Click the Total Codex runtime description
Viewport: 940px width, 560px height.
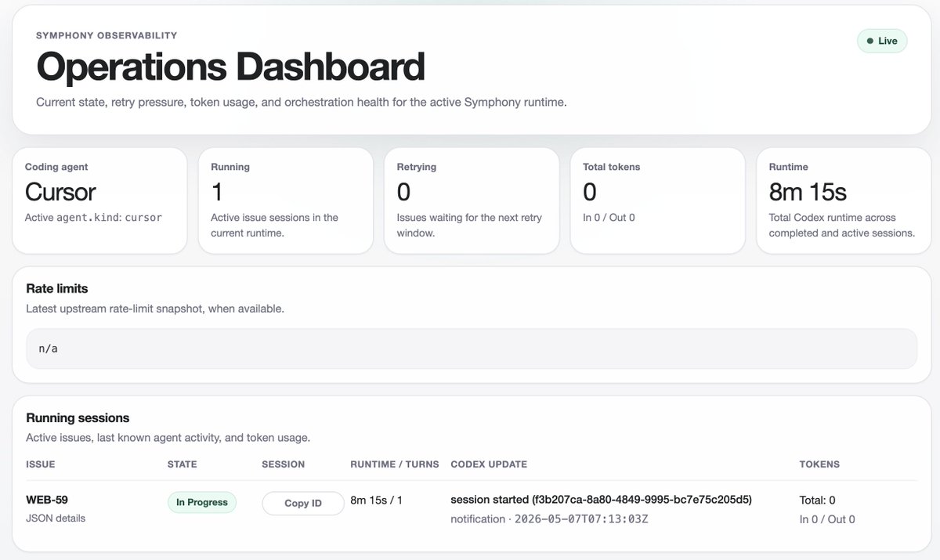[842, 225]
